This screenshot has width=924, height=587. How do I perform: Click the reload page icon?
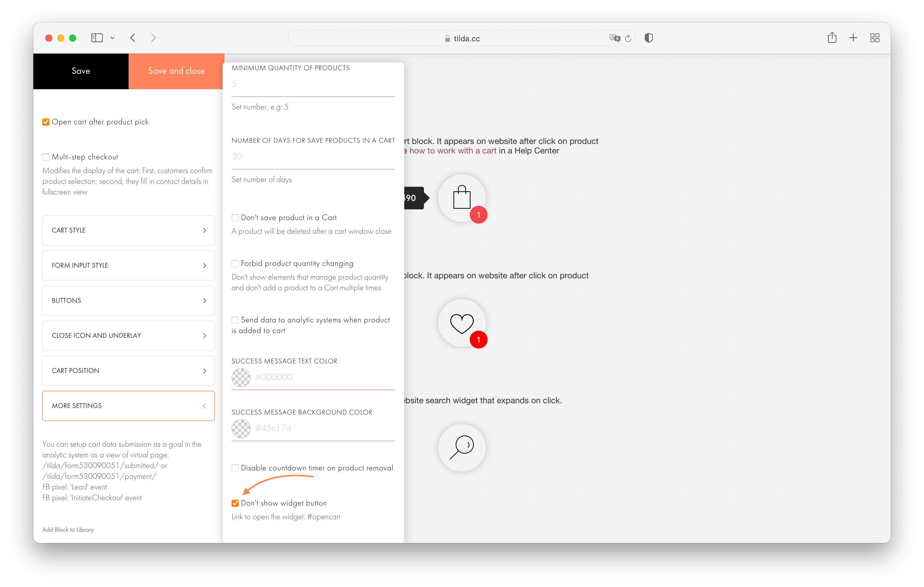(628, 38)
